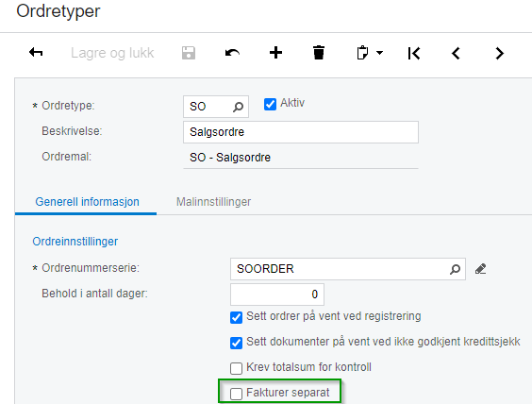Image resolution: width=532 pixels, height=404 pixels.
Task: Click the Ordretype: field label
Action: coord(68,106)
